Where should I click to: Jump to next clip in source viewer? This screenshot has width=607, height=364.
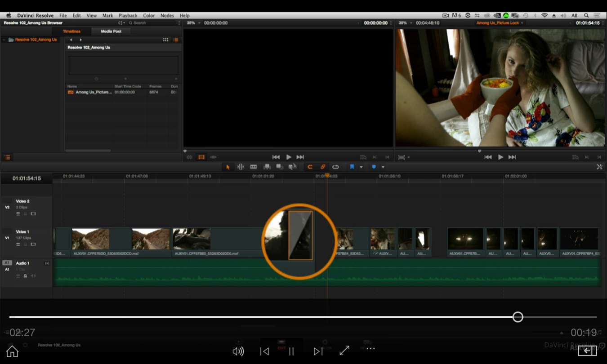point(300,157)
